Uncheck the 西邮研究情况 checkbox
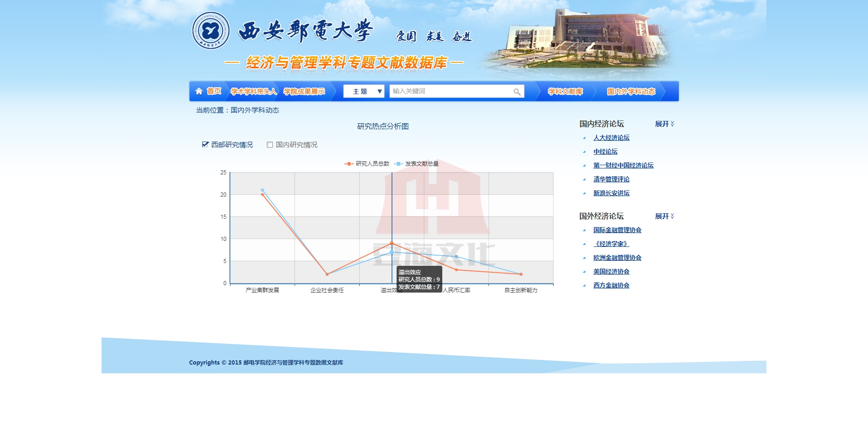Viewport: 868px width, 425px height. point(205,144)
